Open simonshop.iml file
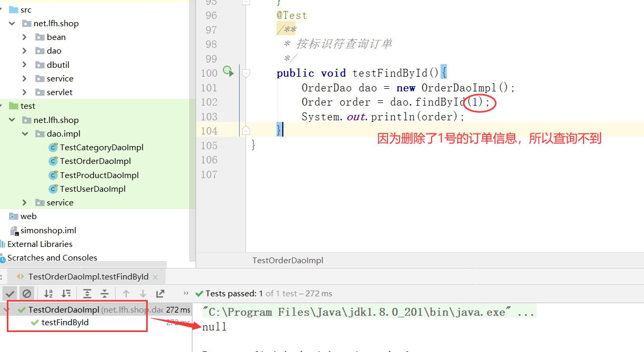 [48, 230]
